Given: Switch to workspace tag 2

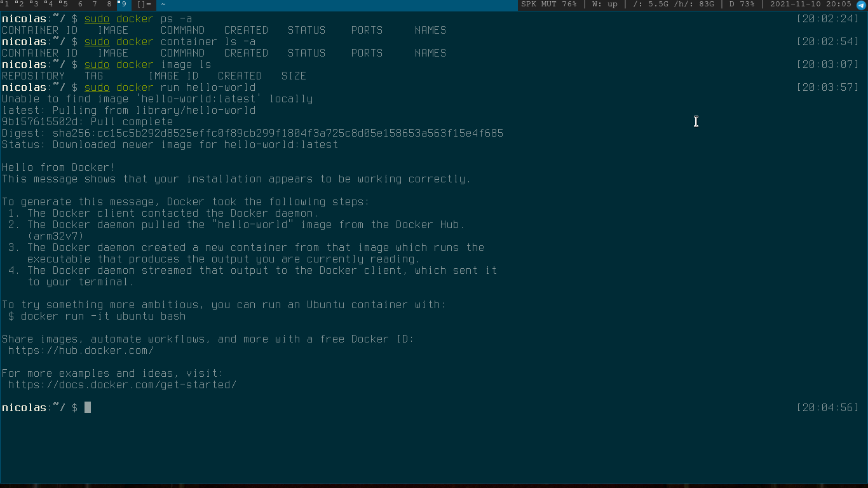Looking at the screenshot, I should click(x=20, y=4).
